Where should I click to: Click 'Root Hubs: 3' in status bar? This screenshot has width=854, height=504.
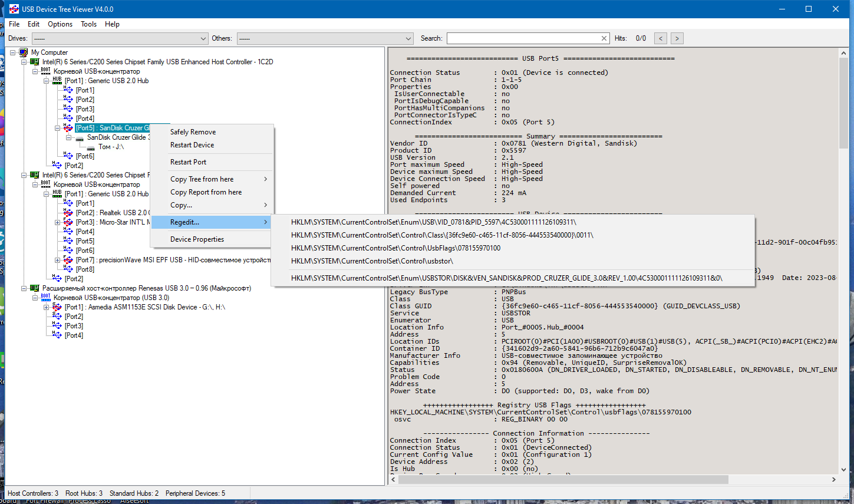(x=84, y=493)
